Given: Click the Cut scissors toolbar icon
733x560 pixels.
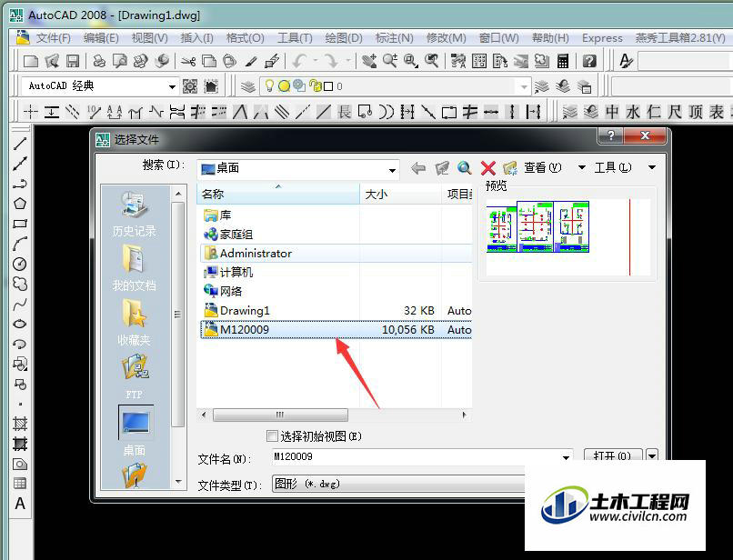Looking at the screenshot, I should (188, 61).
